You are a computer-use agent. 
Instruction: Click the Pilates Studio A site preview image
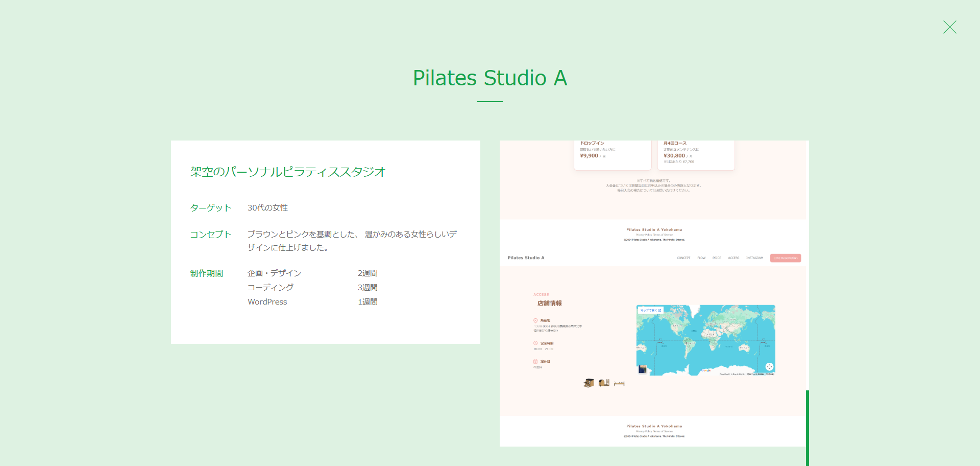(x=653, y=293)
